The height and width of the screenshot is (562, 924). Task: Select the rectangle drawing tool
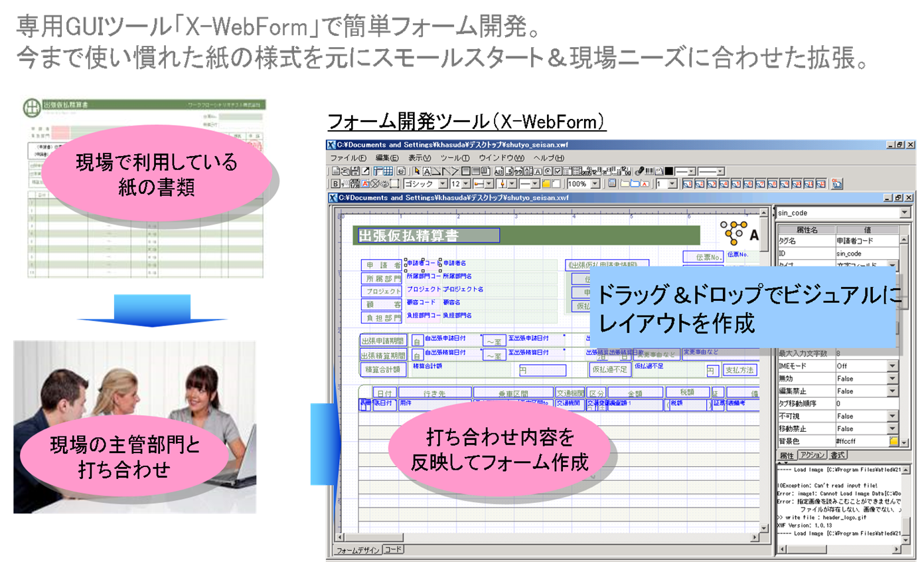point(466,171)
